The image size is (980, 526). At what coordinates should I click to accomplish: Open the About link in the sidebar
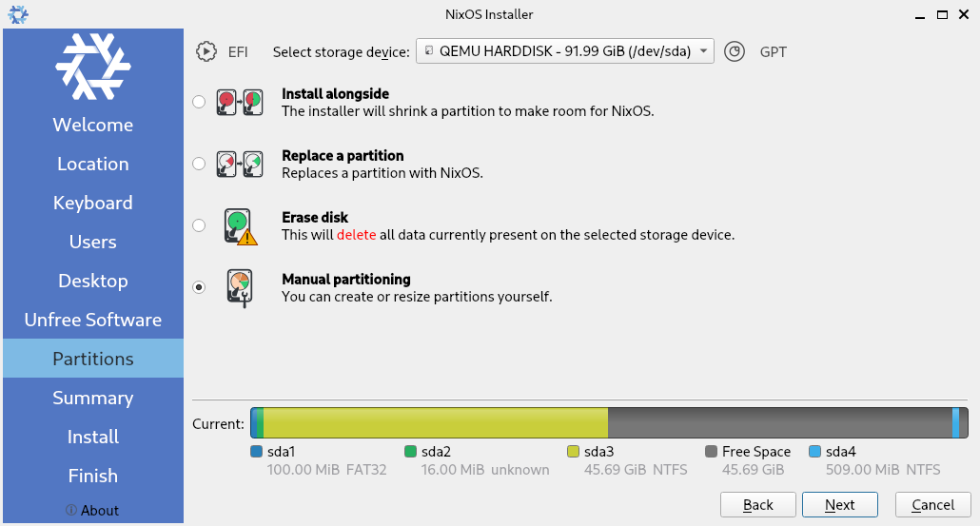93,511
